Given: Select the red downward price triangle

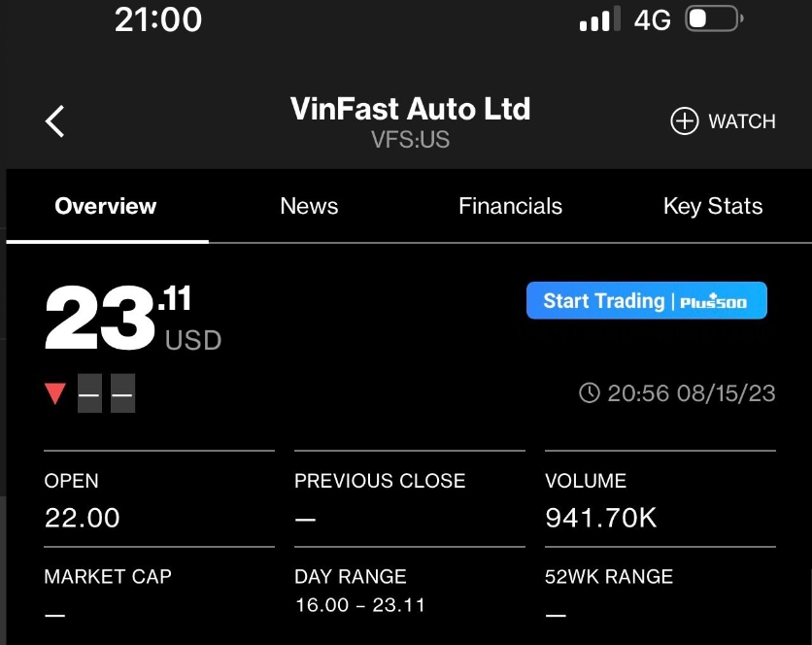Looking at the screenshot, I should click(x=55, y=392).
